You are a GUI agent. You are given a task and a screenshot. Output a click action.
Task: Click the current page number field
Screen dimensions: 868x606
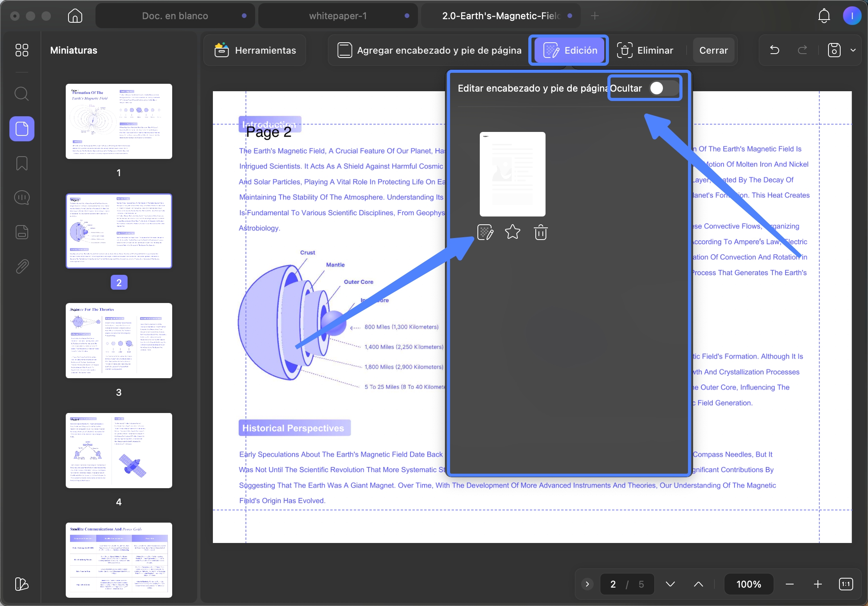point(613,584)
